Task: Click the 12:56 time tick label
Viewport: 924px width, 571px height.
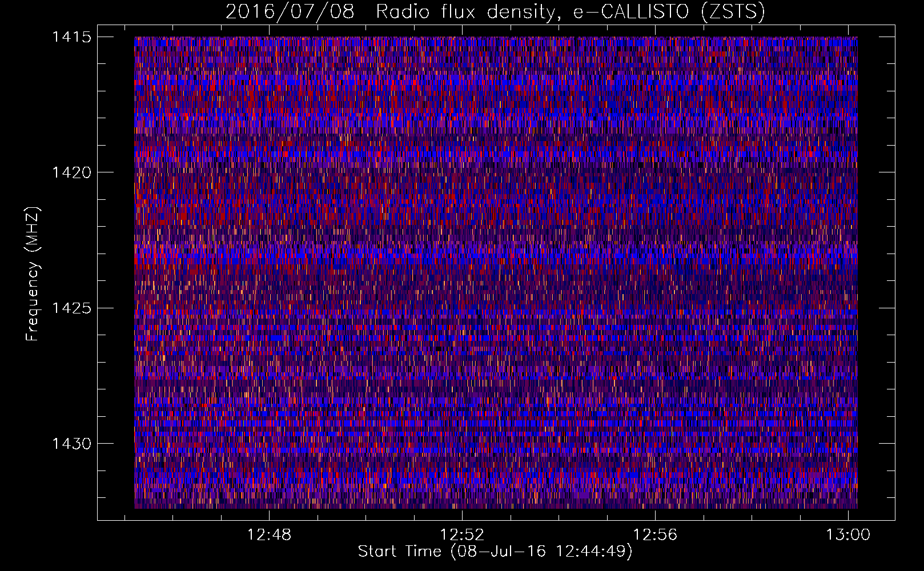Action: pos(655,535)
